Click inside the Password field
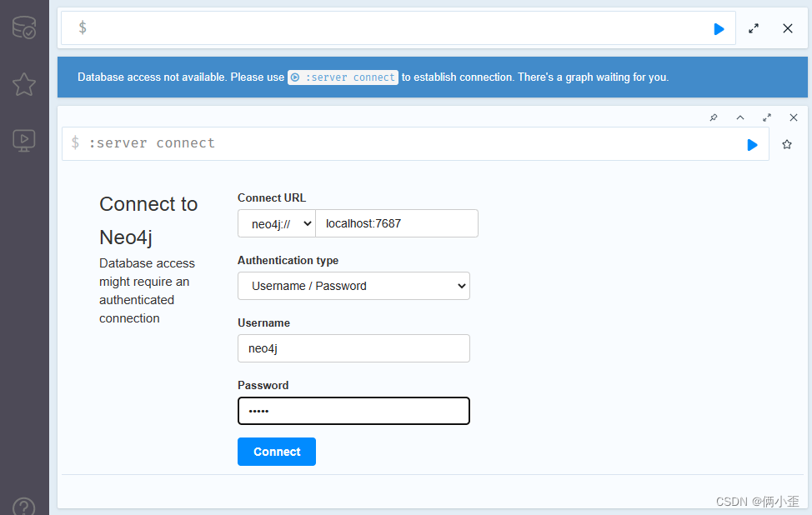 click(353, 411)
